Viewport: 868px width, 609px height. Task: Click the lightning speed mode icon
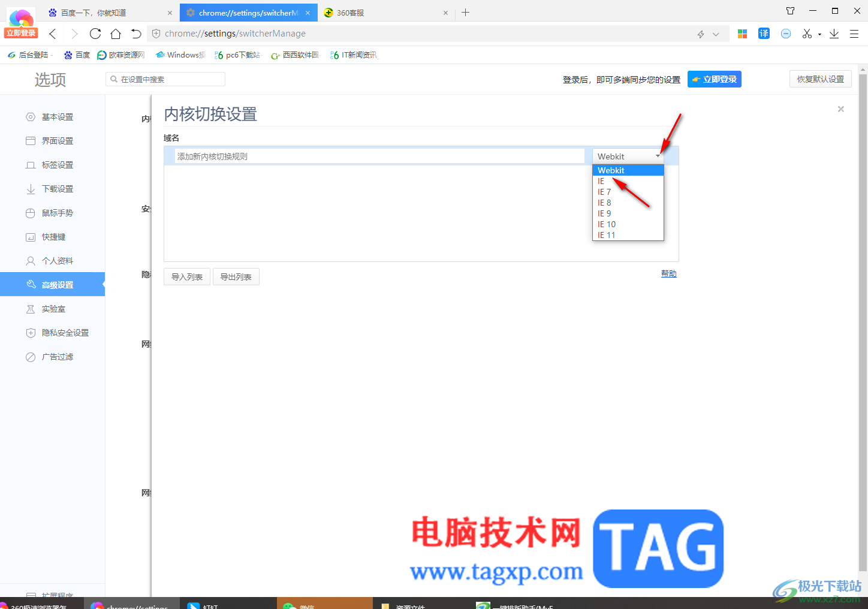click(701, 34)
